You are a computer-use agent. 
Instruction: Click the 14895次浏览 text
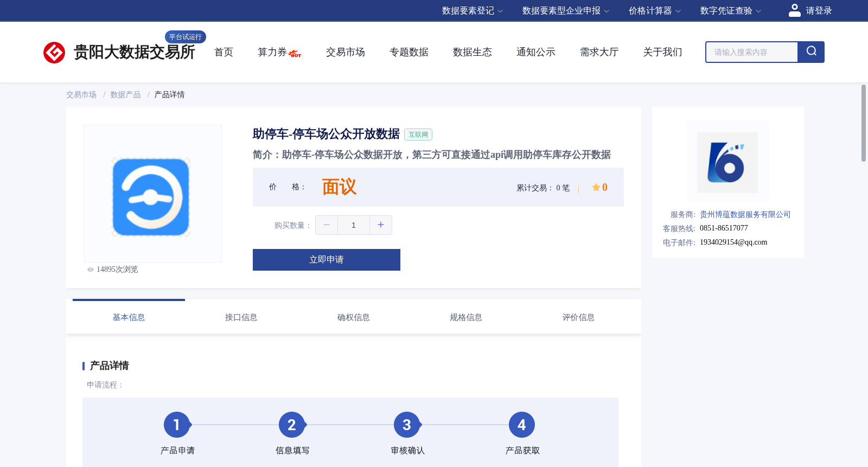[x=117, y=270]
